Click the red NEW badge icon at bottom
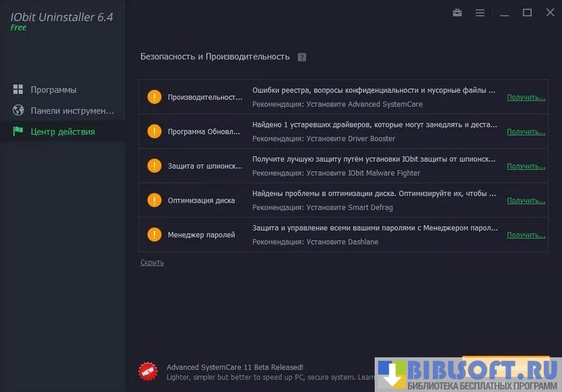Viewport: 562px width, 392px height. click(x=148, y=371)
